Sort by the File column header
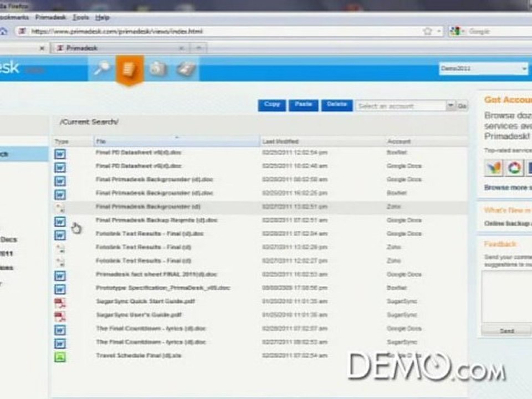Image resolution: width=532 pixels, height=399 pixels. pyautogui.click(x=176, y=141)
